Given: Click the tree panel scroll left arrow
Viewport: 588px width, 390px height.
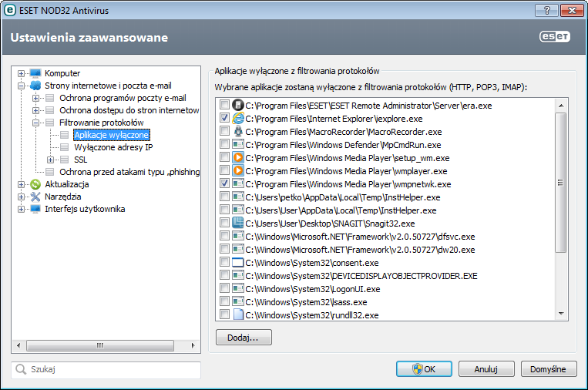Looking at the screenshot, I should pyautogui.click(x=18, y=345).
